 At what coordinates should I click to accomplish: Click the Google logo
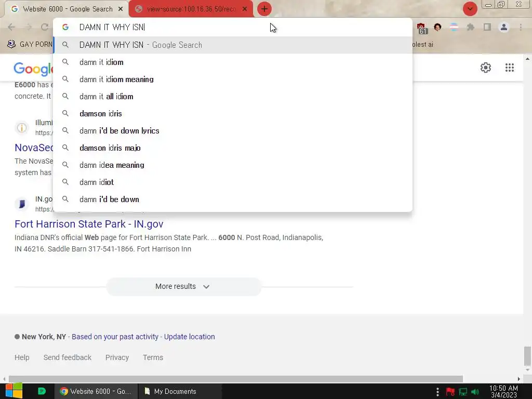pos(33,69)
